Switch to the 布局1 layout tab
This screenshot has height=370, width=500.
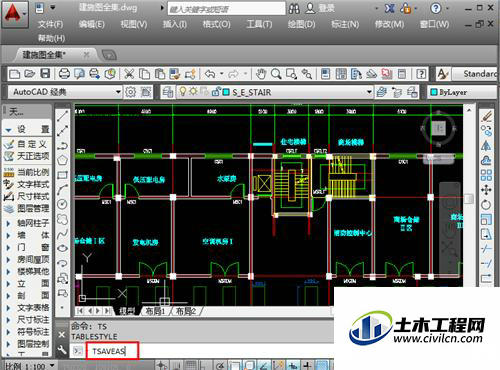(155, 311)
